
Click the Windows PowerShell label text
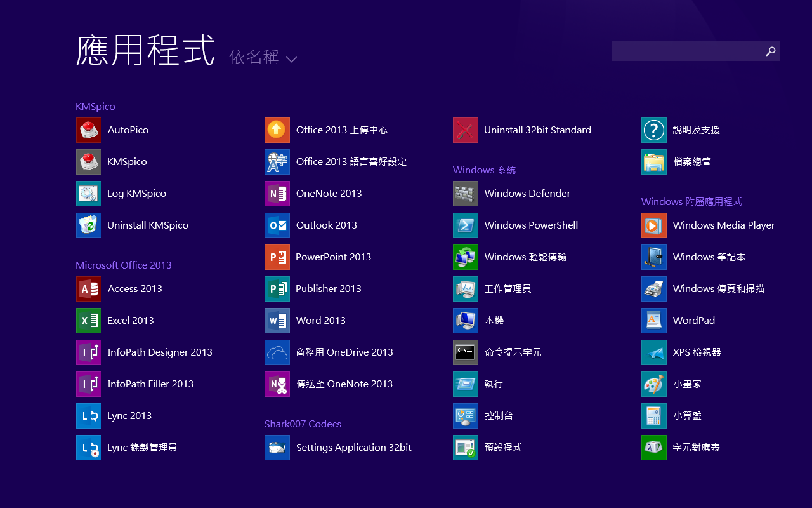click(x=531, y=225)
